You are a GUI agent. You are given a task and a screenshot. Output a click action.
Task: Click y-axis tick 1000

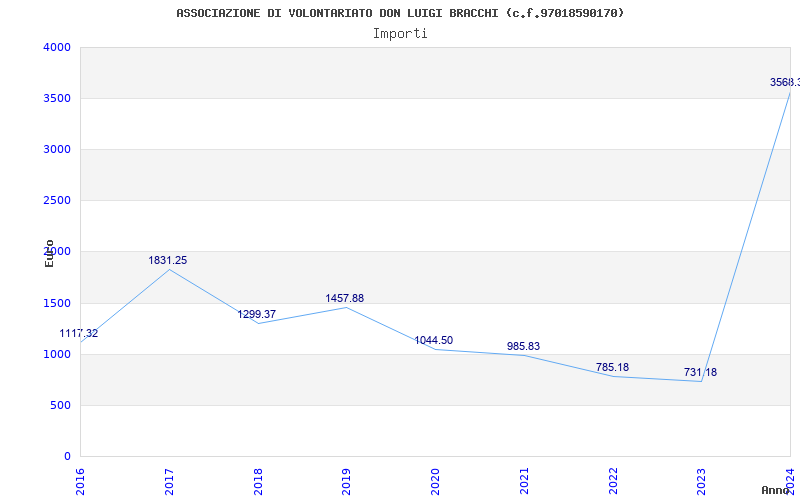coord(57,354)
